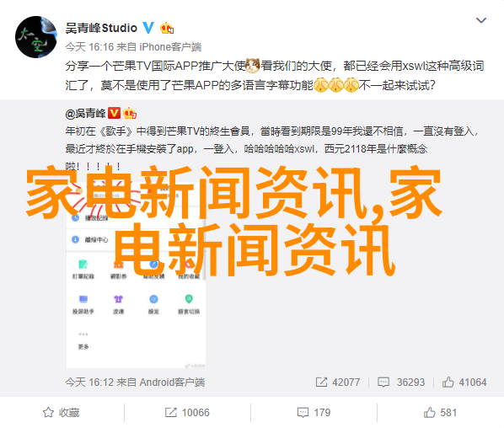Click the crown badge next to @吴青峰
Viewport: 504px width, 428px height.
tap(130, 113)
